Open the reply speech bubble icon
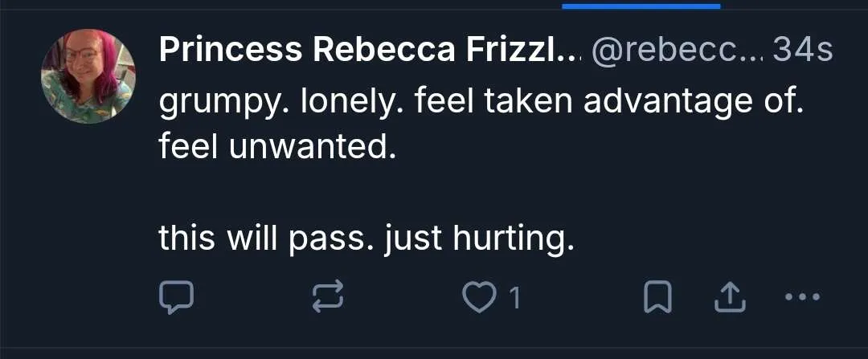 pyautogui.click(x=176, y=297)
